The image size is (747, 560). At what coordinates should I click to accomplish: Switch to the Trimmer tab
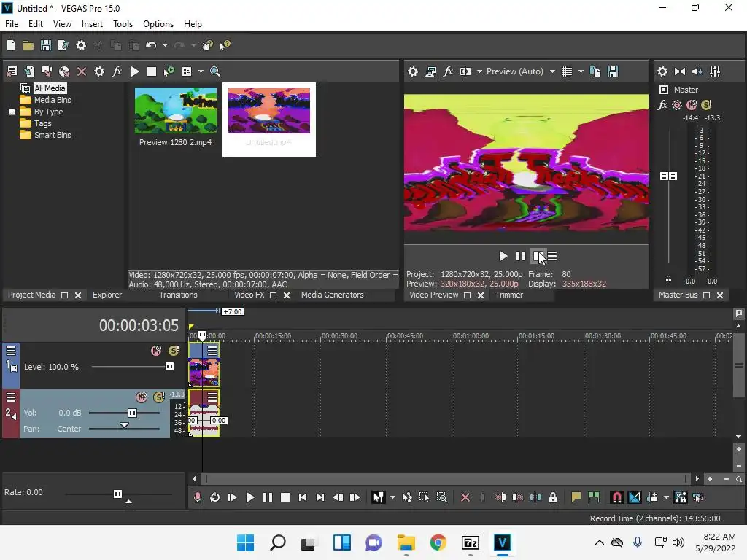[x=509, y=295]
